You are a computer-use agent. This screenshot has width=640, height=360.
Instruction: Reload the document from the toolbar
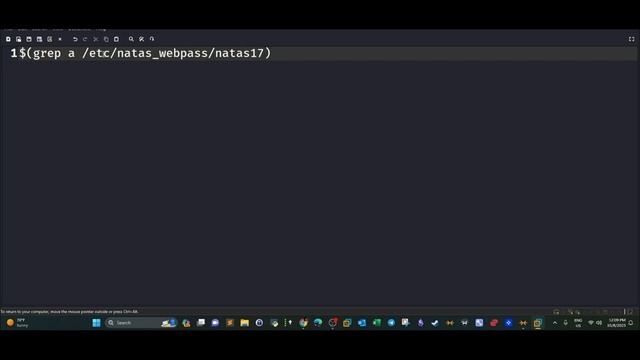tap(49, 39)
